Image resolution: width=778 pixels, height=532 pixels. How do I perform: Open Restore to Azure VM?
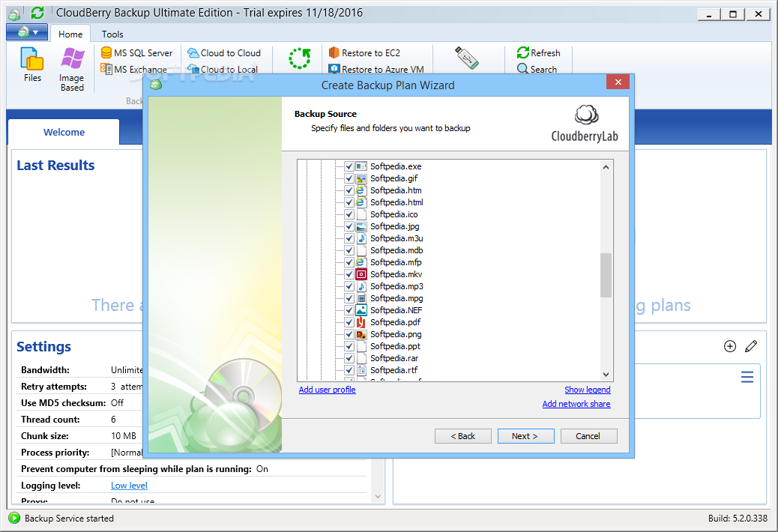point(376,69)
